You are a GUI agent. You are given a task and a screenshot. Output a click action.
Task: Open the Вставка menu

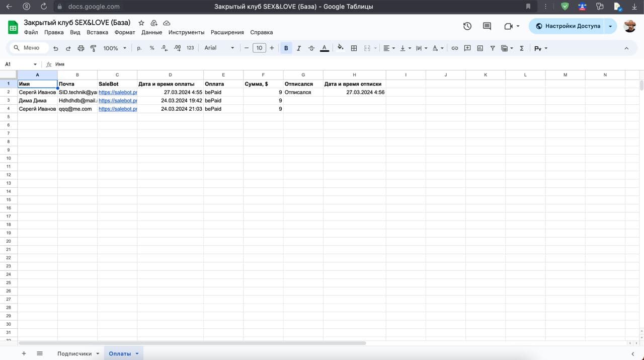pos(97,32)
